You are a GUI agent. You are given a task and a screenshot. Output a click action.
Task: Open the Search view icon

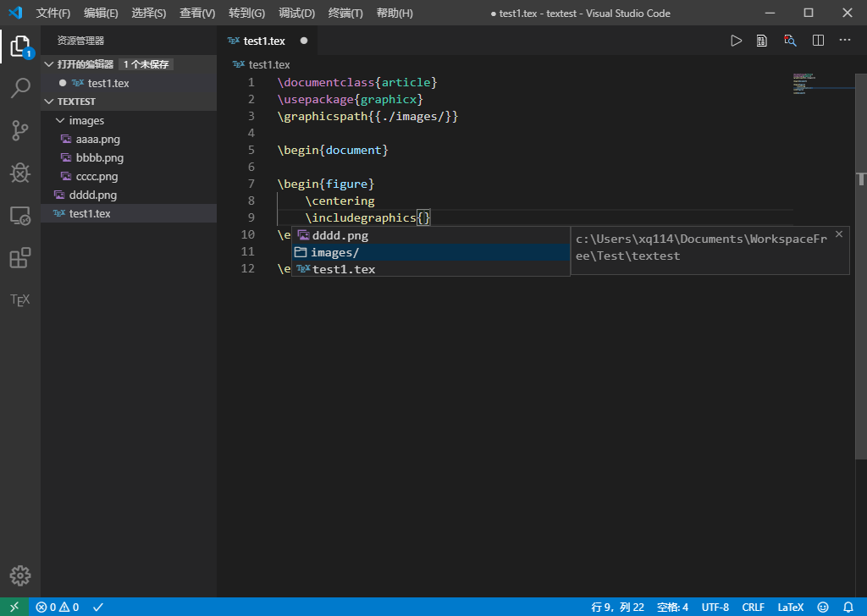20,88
